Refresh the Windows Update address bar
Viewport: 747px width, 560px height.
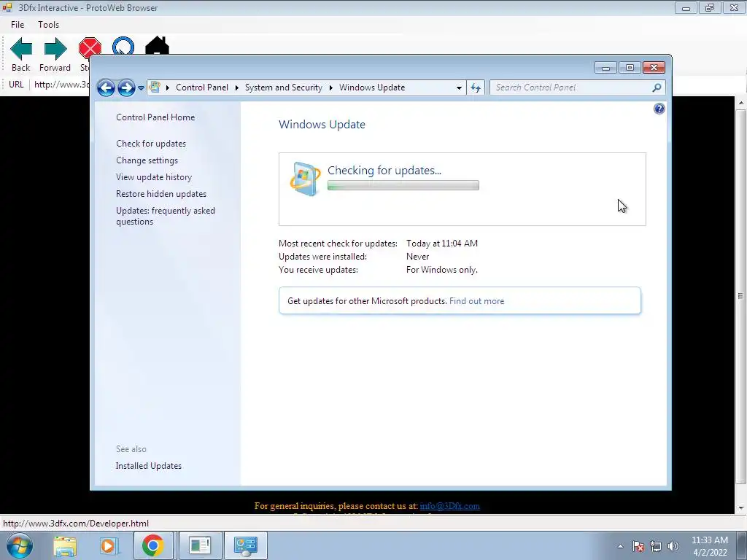(476, 87)
